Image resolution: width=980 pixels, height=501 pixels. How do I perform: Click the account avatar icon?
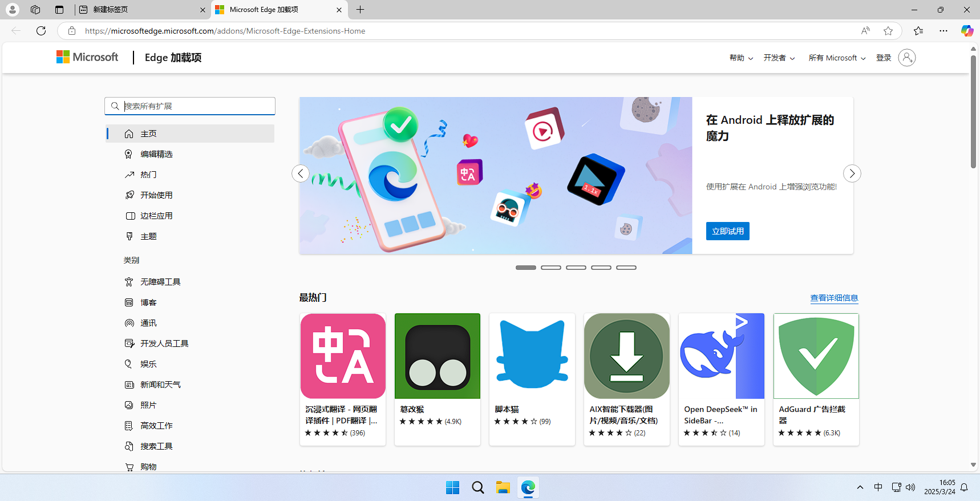pos(907,58)
